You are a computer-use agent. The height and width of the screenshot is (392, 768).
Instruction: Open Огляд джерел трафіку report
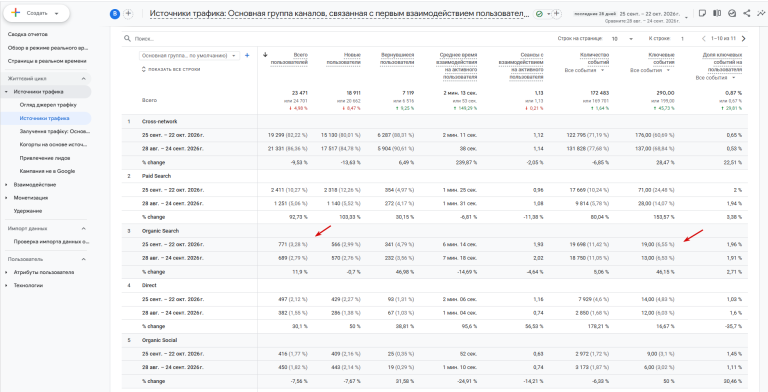[48, 105]
